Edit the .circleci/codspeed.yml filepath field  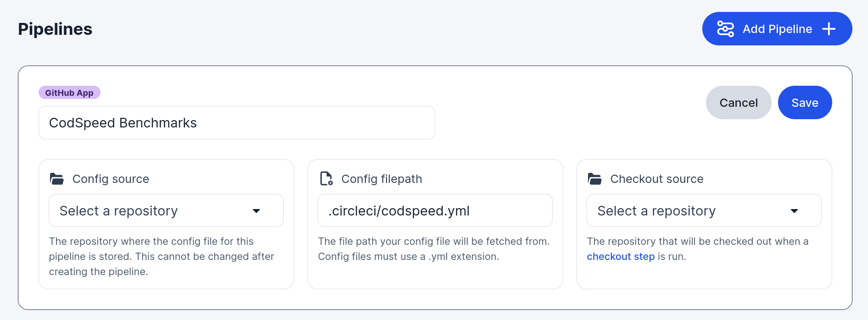point(435,210)
